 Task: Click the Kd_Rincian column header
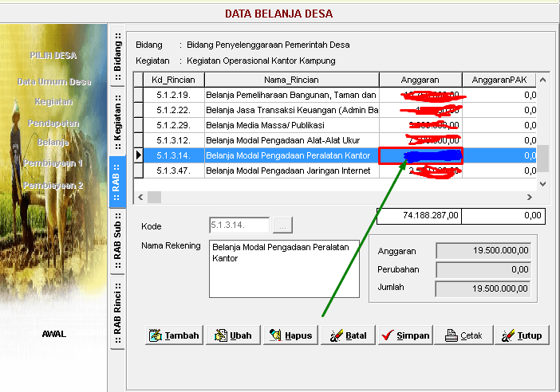click(174, 80)
